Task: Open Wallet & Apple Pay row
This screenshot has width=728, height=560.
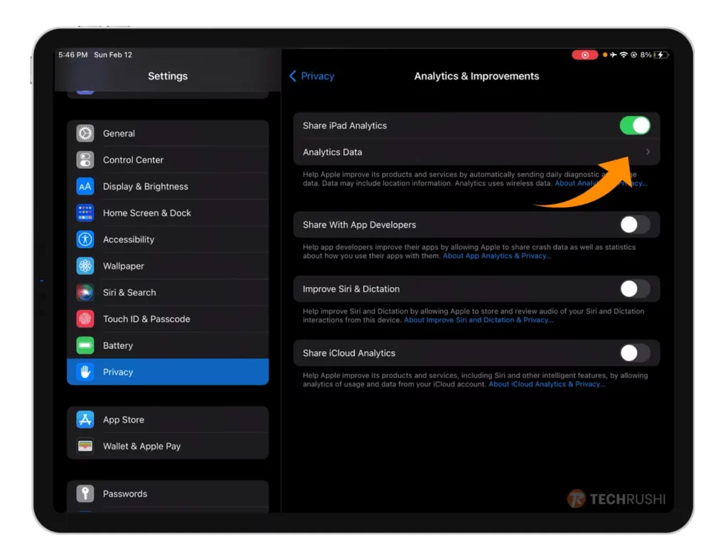Action: [x=168, y=446]
